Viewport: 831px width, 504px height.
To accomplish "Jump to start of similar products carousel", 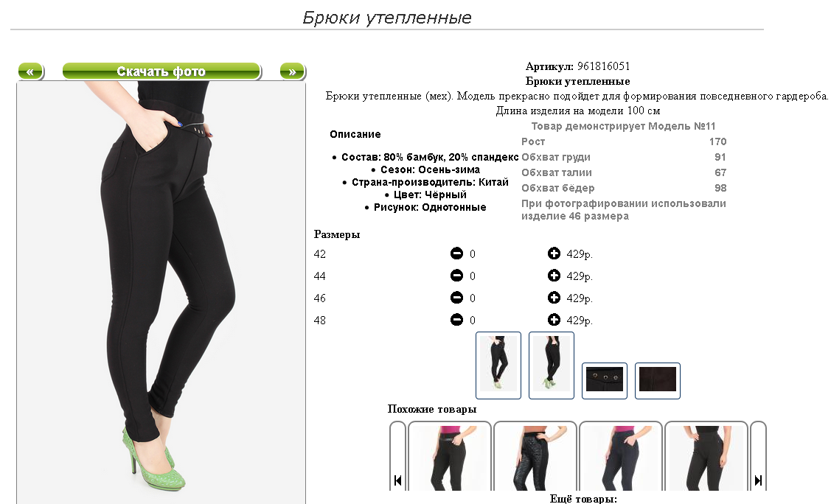I will coord(397,480).
